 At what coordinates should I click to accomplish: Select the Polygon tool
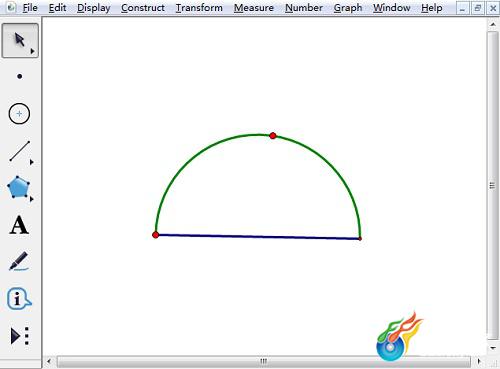click(x=19, y=187)
